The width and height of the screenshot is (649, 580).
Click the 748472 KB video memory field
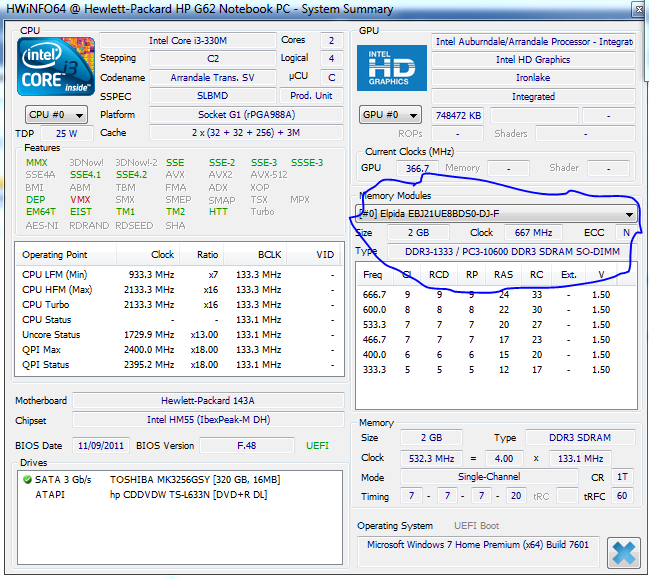(x=458, y=116)
